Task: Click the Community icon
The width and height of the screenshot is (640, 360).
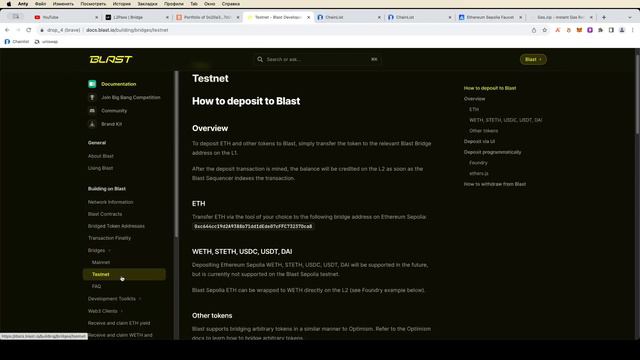Action: (92, 111)
